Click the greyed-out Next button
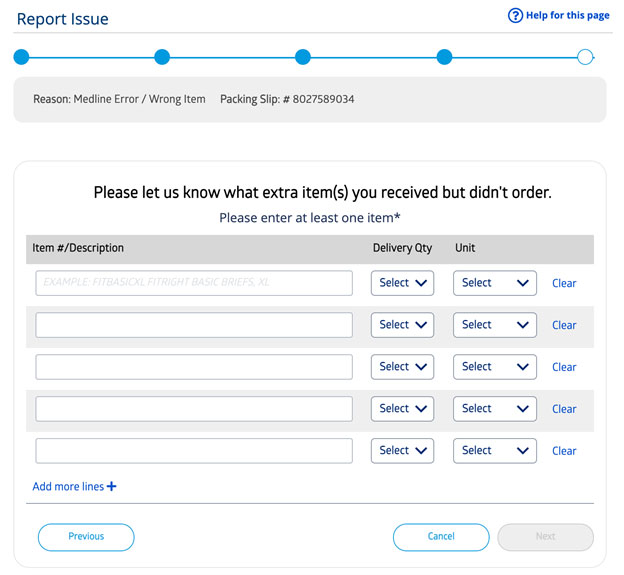624x575 pixels. click(x=545, y=537)
